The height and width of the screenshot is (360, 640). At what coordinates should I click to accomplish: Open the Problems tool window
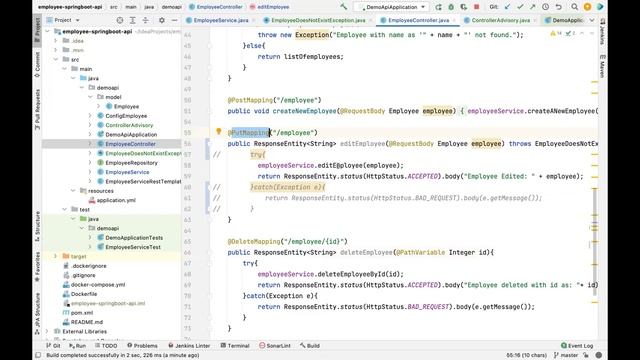pyautogui.click(x=142, y=346)
